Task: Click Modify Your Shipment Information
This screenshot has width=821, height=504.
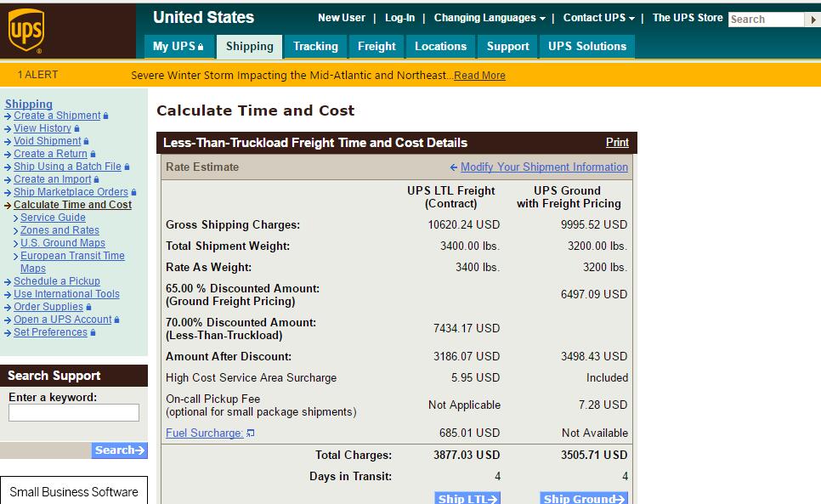Action: (544, 167)
